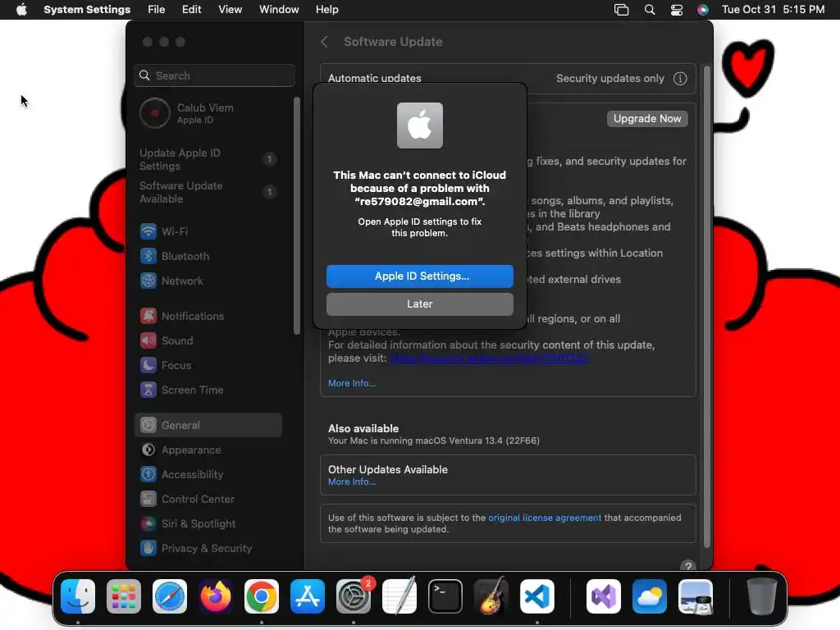
Task: Click the Upgrade Now button
Action: tap(647, 119)
